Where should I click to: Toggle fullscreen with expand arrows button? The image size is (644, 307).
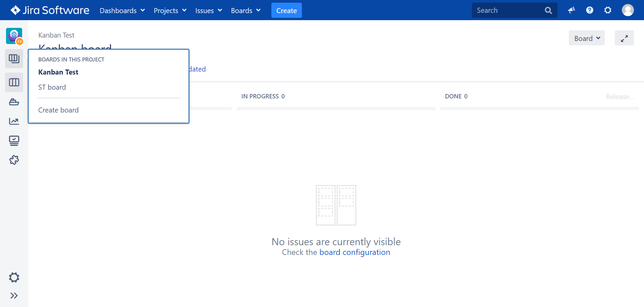pos(624,38)
